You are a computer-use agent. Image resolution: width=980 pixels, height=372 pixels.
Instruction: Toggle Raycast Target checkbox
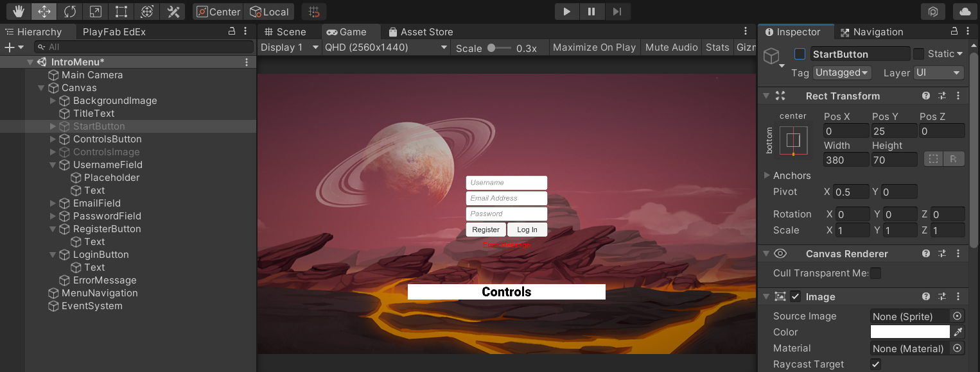[x=875, y=364]
